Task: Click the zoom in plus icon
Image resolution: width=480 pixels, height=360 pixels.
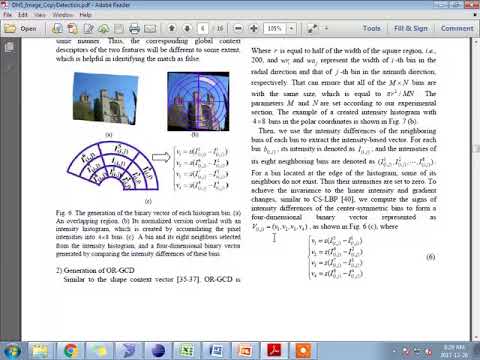Action: pos(254,28)
